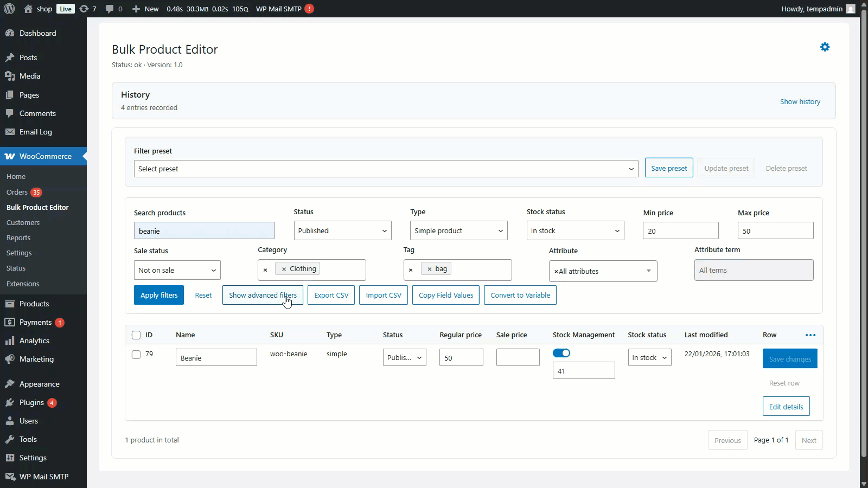
Task: Open the Sale status dropdown
Action: point(177,270)
